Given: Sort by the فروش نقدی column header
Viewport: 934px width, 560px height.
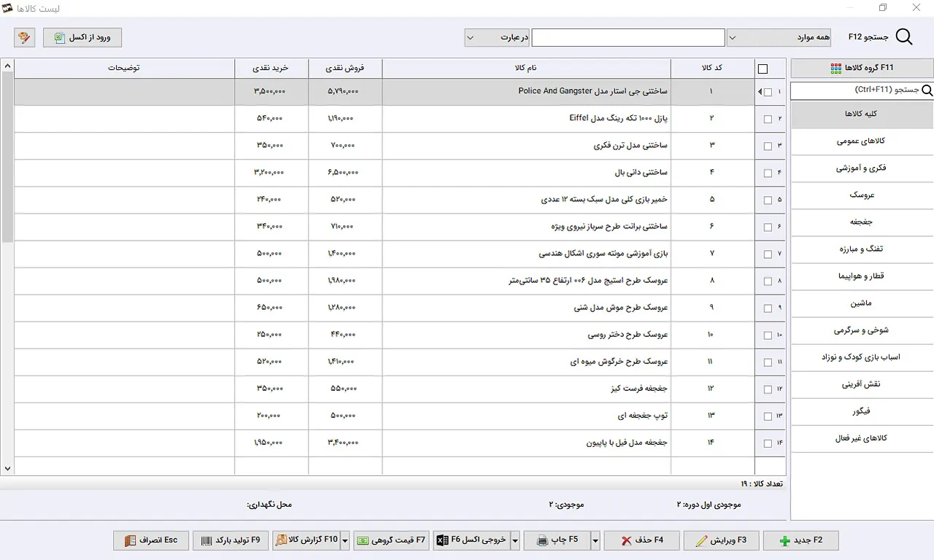Looking at the screenshot, I should [x=345, y=69].
